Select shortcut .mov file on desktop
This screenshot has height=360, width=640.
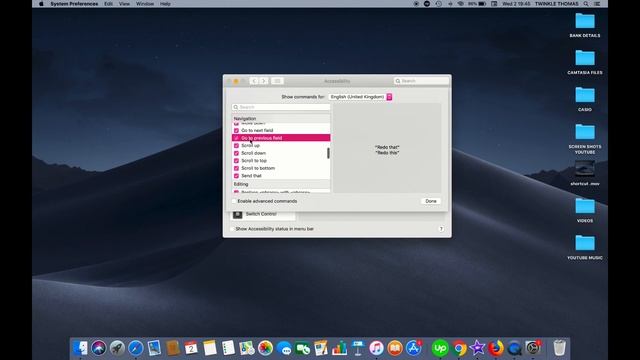585,173
